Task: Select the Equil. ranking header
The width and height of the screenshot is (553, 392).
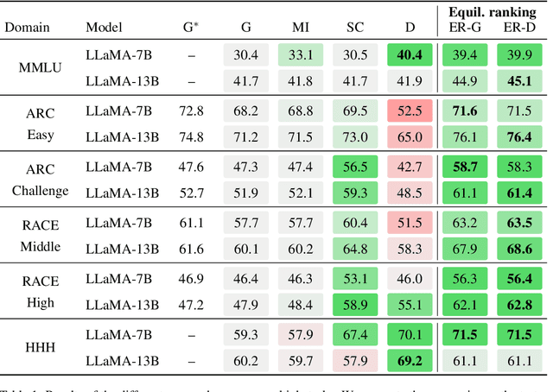Action: tap(494, 12)
